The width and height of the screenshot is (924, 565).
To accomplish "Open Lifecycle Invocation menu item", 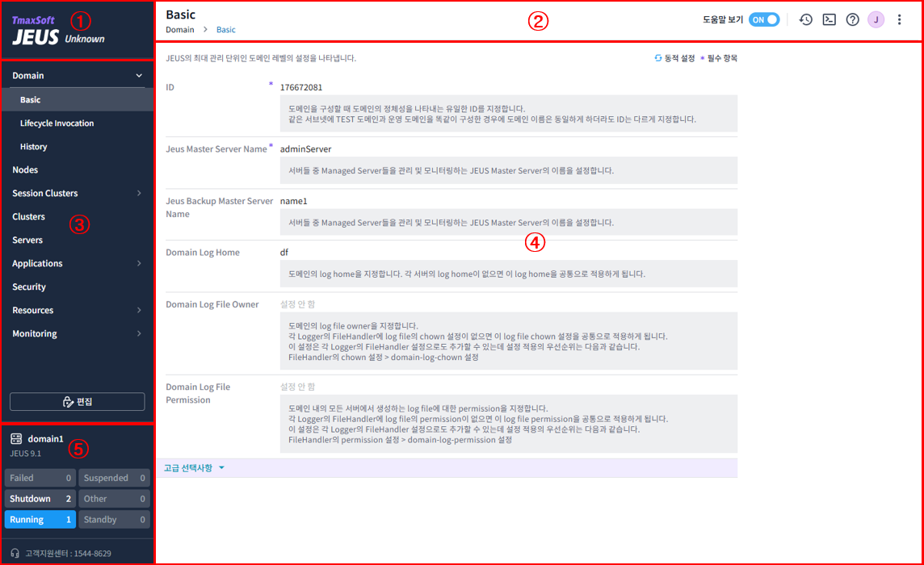I will pos(57,123).
